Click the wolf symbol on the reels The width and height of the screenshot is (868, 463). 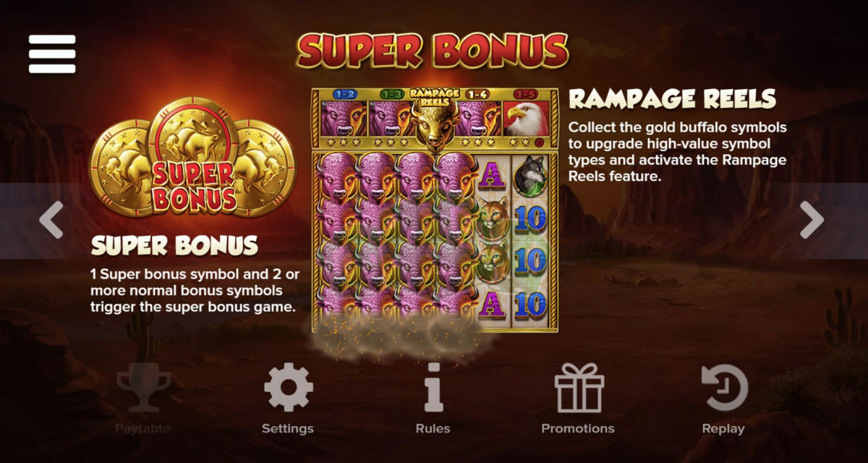530,176
